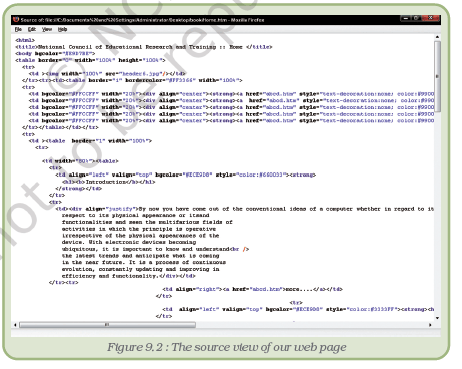
Task: Open the View menu
Action: pyautogui.click(x=47, y=29)
